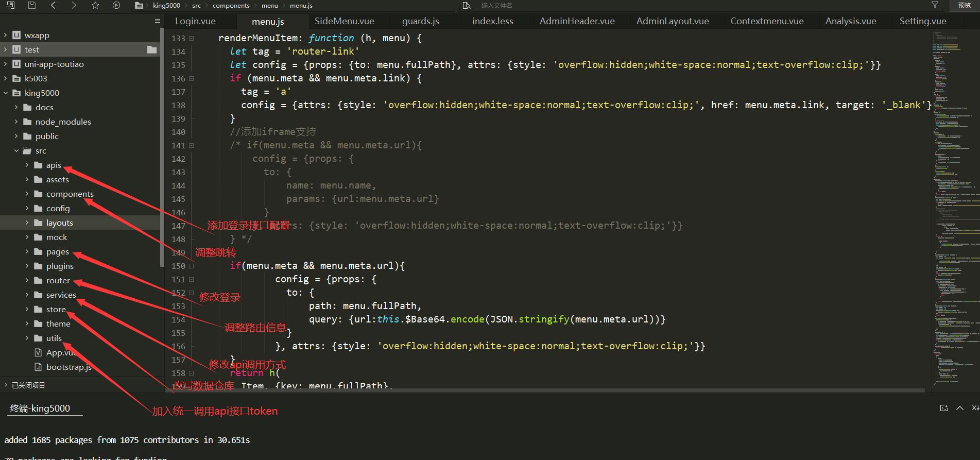Switch to the SideMenu.vue tab
This screenshot has height=460, width=980.
[344, 21]
